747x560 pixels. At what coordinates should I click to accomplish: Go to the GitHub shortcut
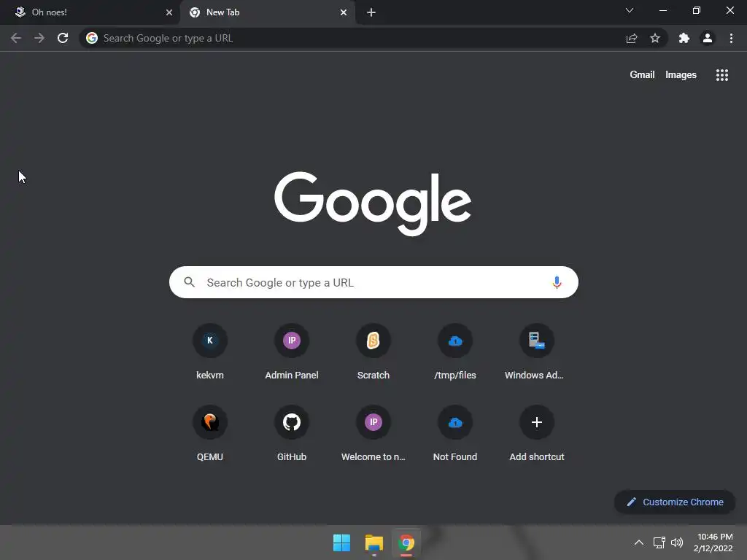[x=292, y=433]
